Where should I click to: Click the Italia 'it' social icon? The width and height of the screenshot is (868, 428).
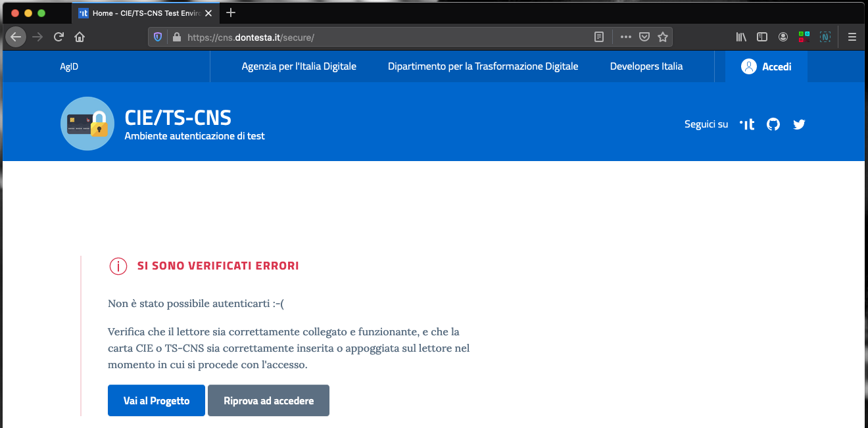coord(747,124)
